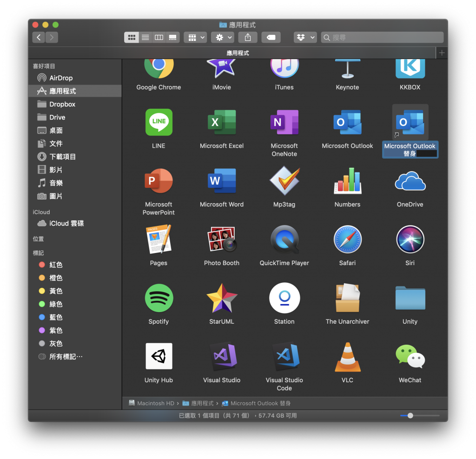This screenshot has height=459, width=476.
Task: Switch to icon view mode
Action: 132,37
